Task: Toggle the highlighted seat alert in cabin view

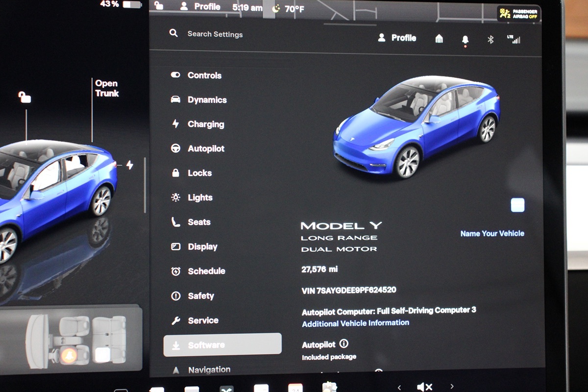Action: pyautogui.click(x=69, y=355)
